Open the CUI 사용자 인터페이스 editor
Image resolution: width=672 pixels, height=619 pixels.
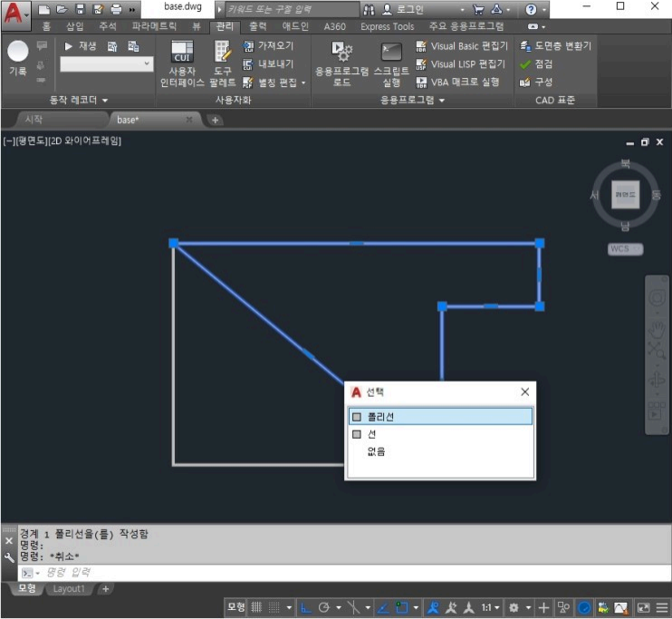point(182,64)
